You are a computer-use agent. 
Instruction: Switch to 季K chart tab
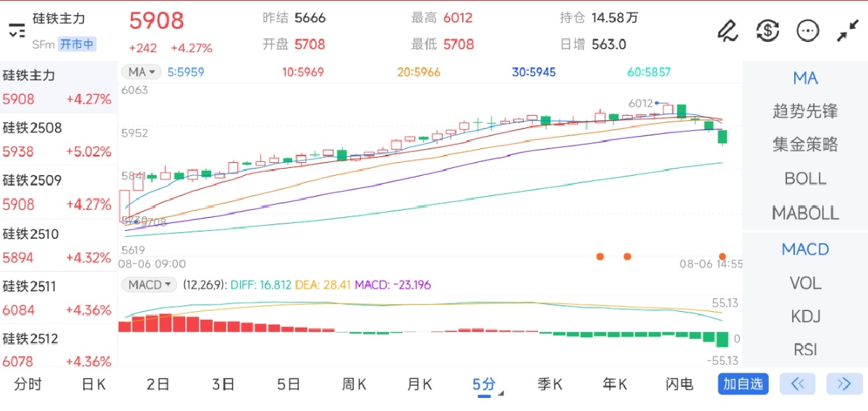550,384
